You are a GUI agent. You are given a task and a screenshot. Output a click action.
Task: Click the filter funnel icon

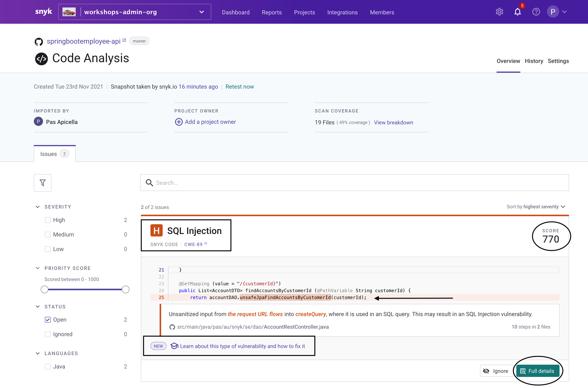[x=42, y=183]
